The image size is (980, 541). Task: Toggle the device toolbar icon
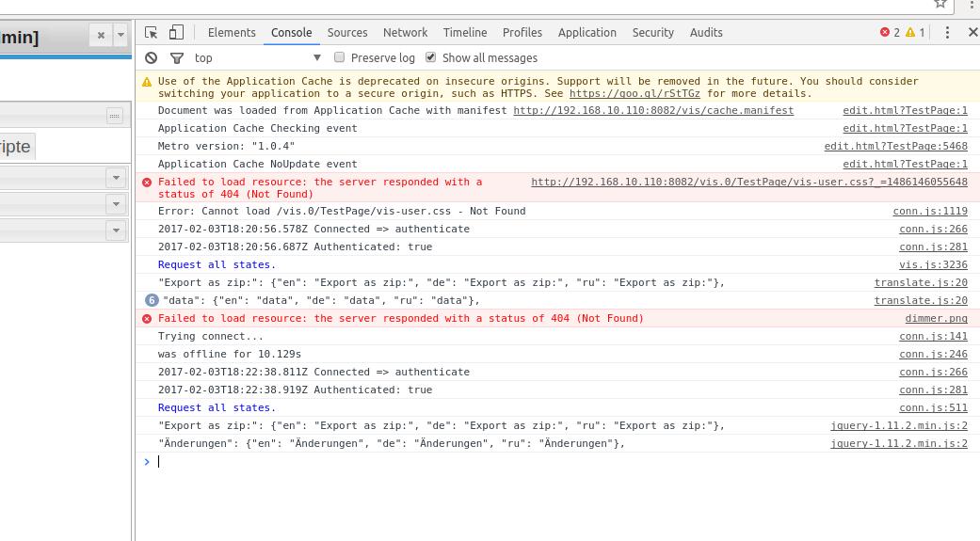click(176, 32)
